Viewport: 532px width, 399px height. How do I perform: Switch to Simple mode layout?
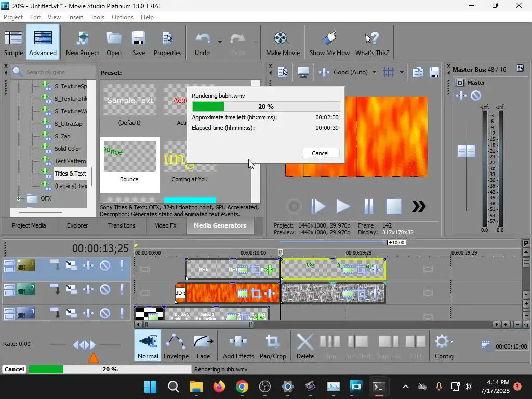(14, 43)
